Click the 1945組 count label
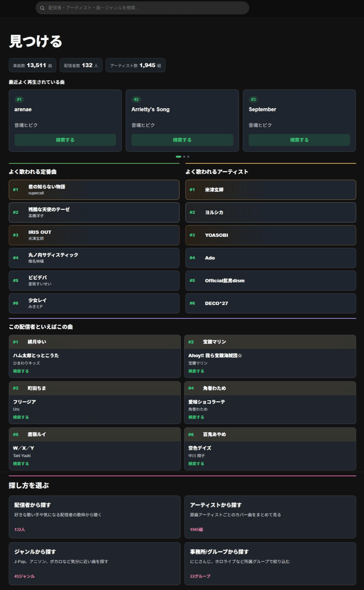Viewport: 364px width, 590px height. 196,530
